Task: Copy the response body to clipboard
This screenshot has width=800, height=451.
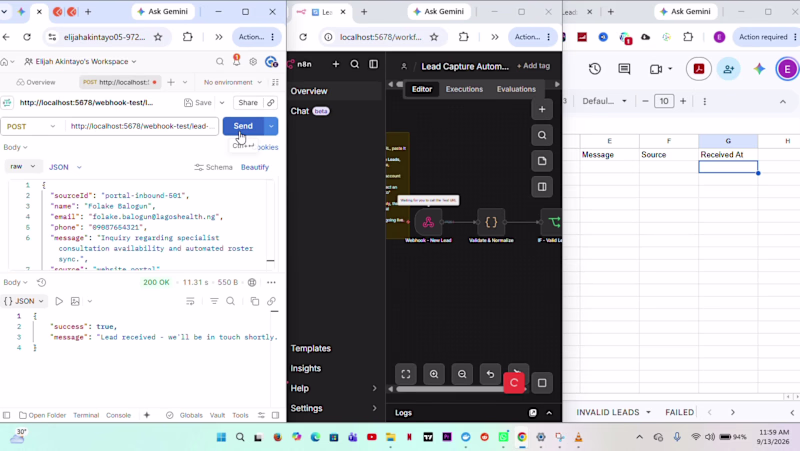Action: coord(255,302)
